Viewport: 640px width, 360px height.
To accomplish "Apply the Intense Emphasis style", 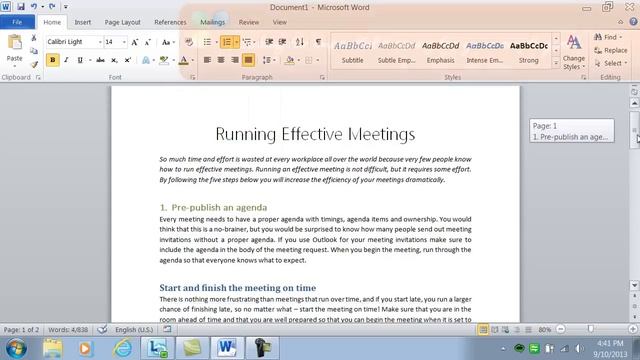I will (x=484, y=51).
